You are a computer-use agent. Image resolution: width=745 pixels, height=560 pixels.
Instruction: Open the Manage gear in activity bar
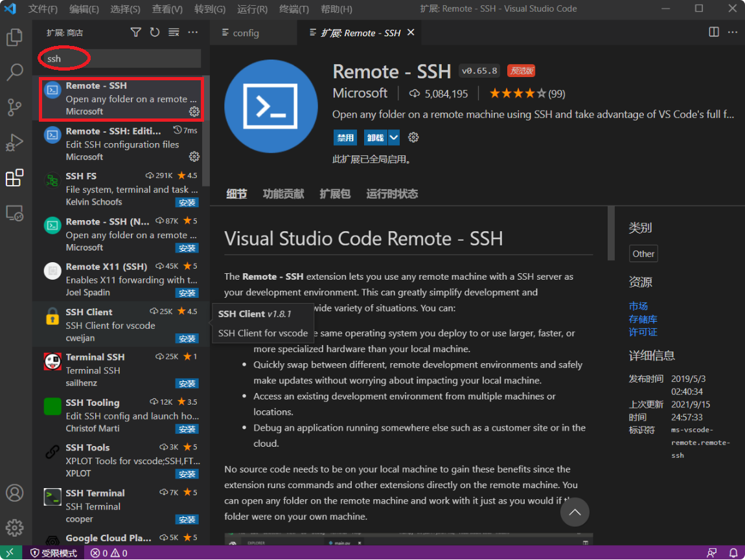14,528
